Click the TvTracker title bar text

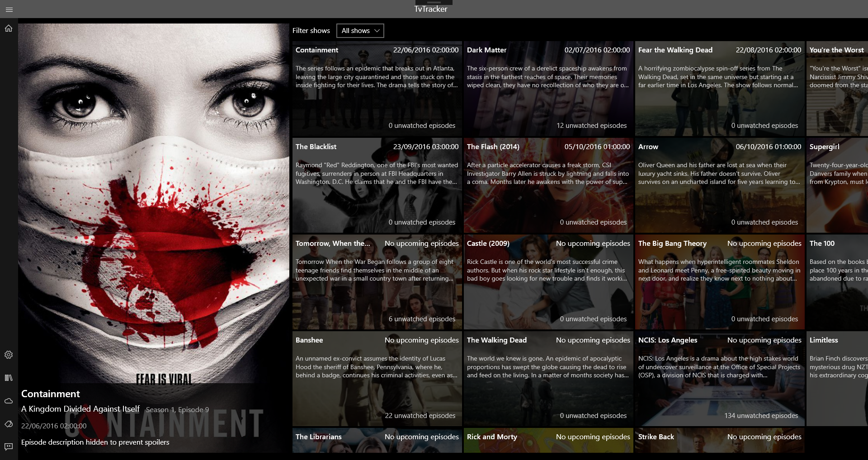(431, 9)
